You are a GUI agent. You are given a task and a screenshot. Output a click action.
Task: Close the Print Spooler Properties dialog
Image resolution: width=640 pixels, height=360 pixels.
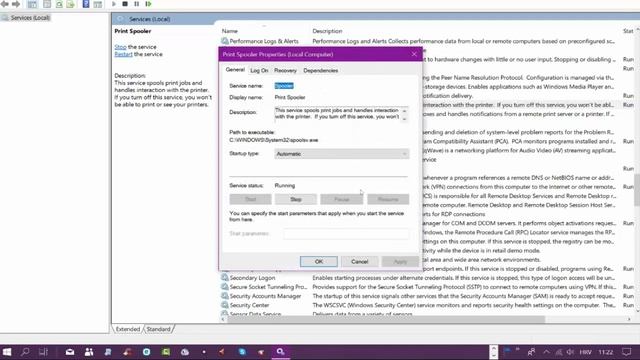414,54
